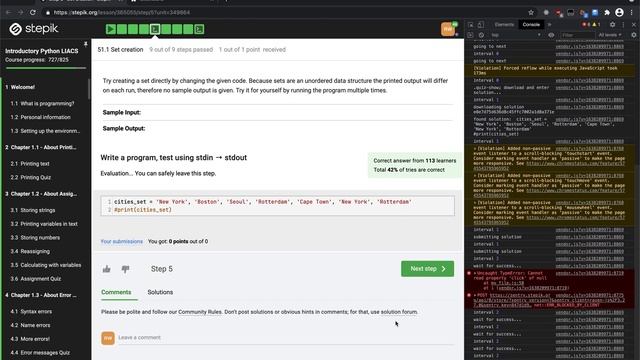Switch to the Console tab
640x360 pixels.
(x=531, y=24)
